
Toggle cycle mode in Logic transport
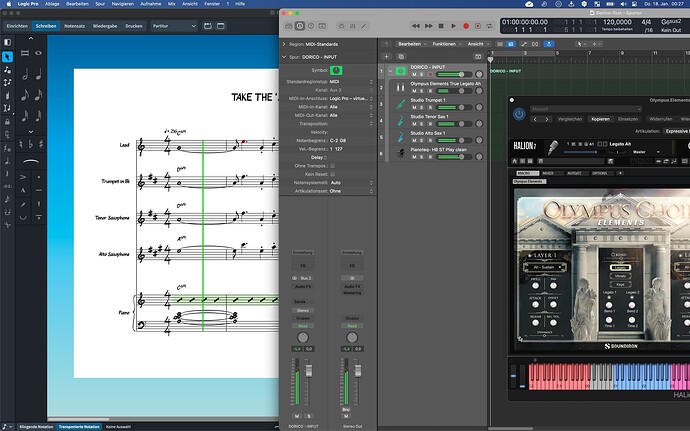pyautogui.click(x=489, y=26)
